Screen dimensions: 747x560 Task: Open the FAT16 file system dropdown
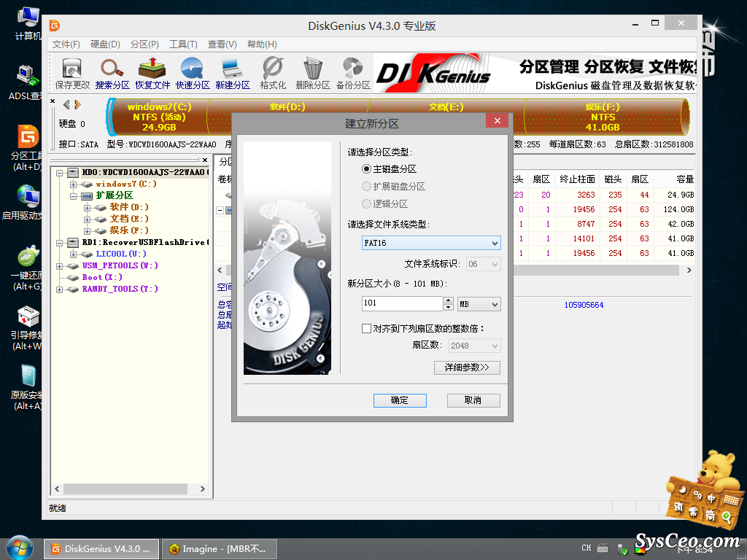coord(431,243)
